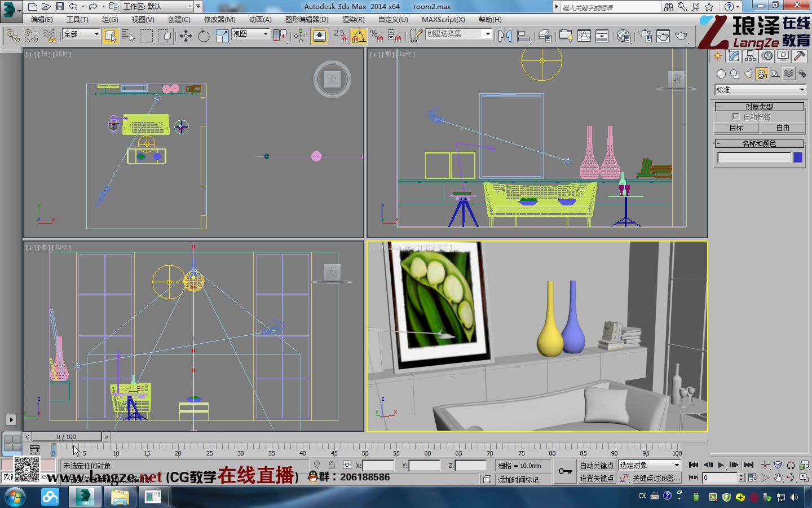This screenshot has width=812, height=508.
Task: Open 工具(T) menu
Action: (x=77, y=19)
